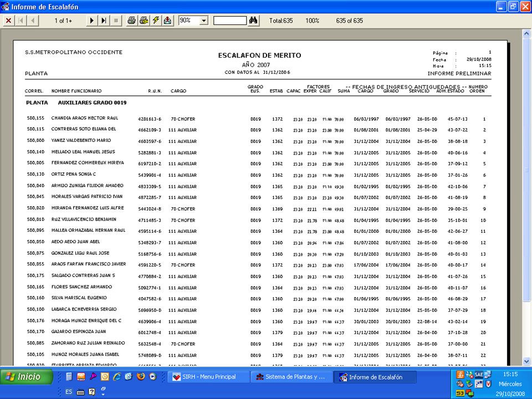
Task: Click the vertical scrollbar down arrow
Action: (526, 362)
